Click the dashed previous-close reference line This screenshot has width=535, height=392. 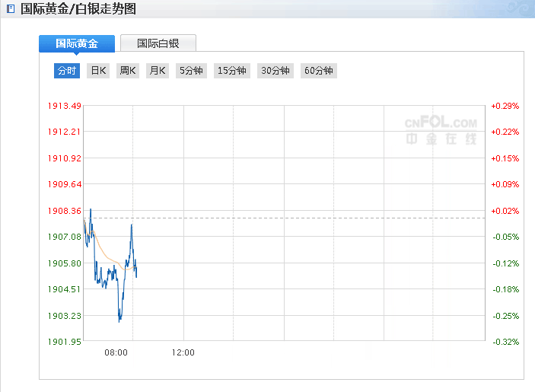304,218
